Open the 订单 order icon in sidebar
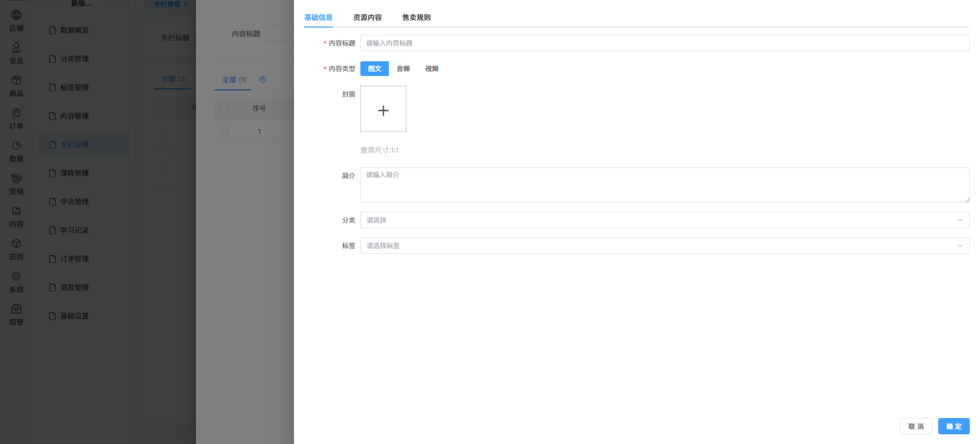Screen dimensions: 980x444 16,113
